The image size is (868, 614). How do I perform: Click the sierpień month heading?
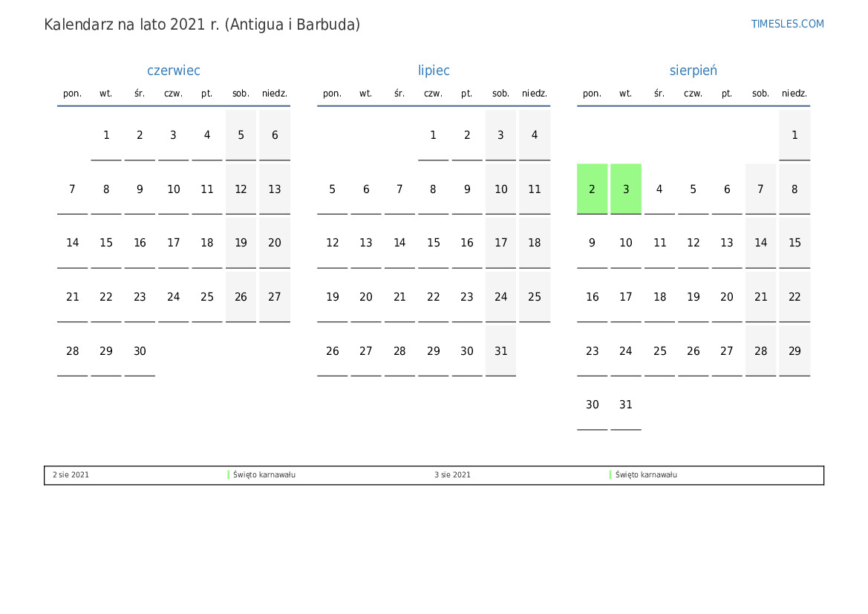point(693,71)
